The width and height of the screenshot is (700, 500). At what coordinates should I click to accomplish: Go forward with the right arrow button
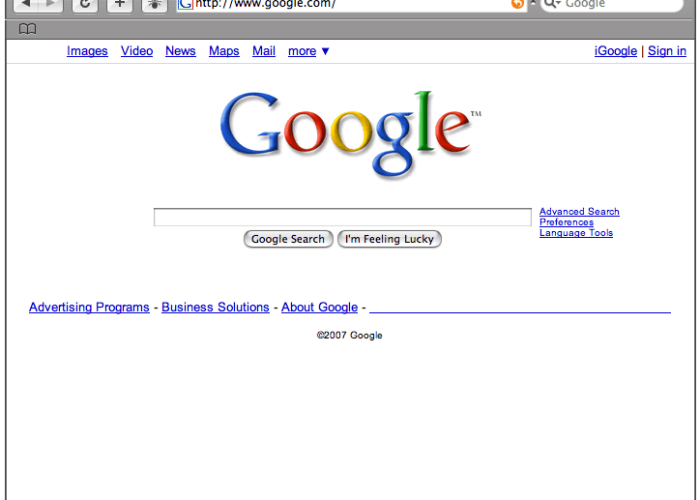tap(51, 5)
